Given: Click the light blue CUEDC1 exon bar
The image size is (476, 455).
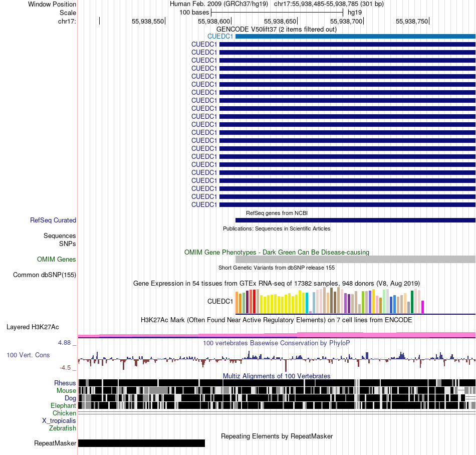Looking at the screenshot, I should tap(355, 37).
